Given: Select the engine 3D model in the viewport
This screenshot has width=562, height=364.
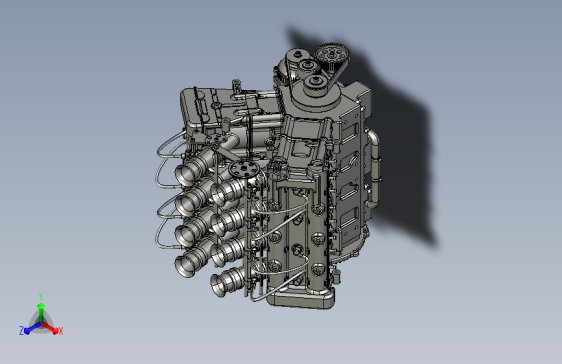Looking at the screenshot, I should (267, 176).
